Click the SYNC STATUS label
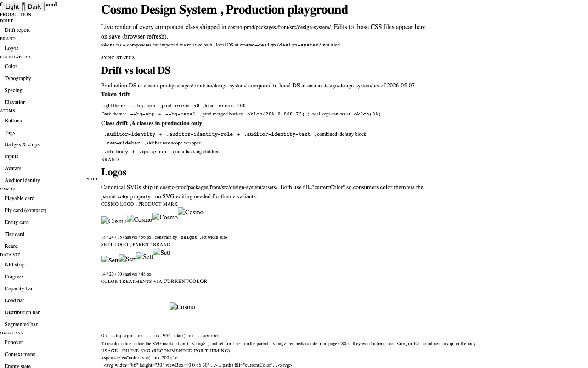 [x=118, y=58]
